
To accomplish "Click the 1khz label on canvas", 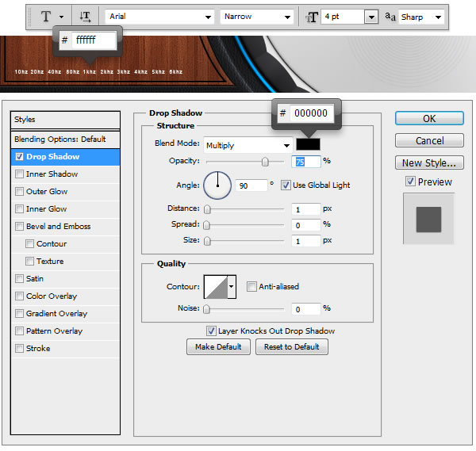I will click(89, 72).
